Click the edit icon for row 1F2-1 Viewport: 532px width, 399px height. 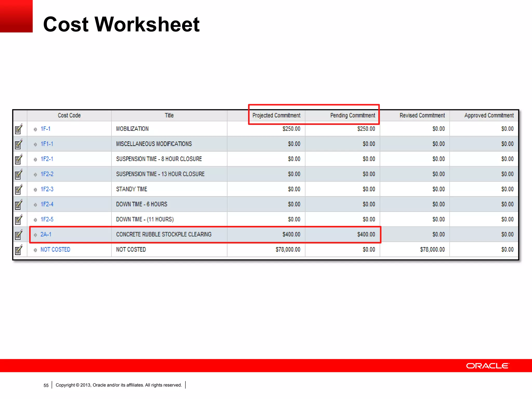(19, 159)
